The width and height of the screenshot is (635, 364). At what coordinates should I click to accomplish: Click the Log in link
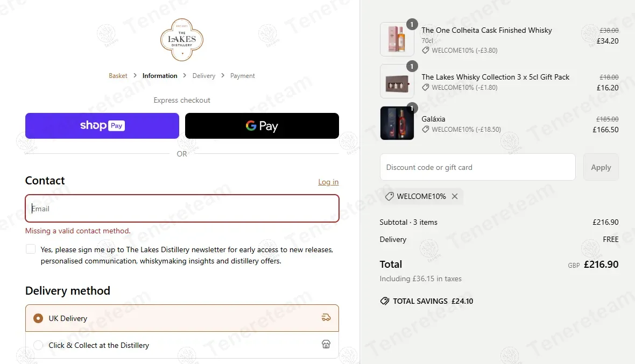328,182
